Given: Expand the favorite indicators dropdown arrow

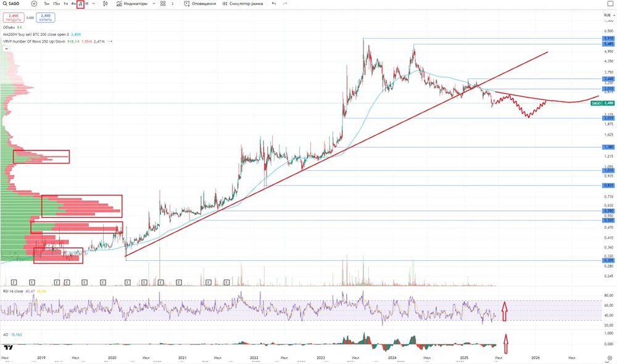Looking at the screenshot, I should [154, 4].
